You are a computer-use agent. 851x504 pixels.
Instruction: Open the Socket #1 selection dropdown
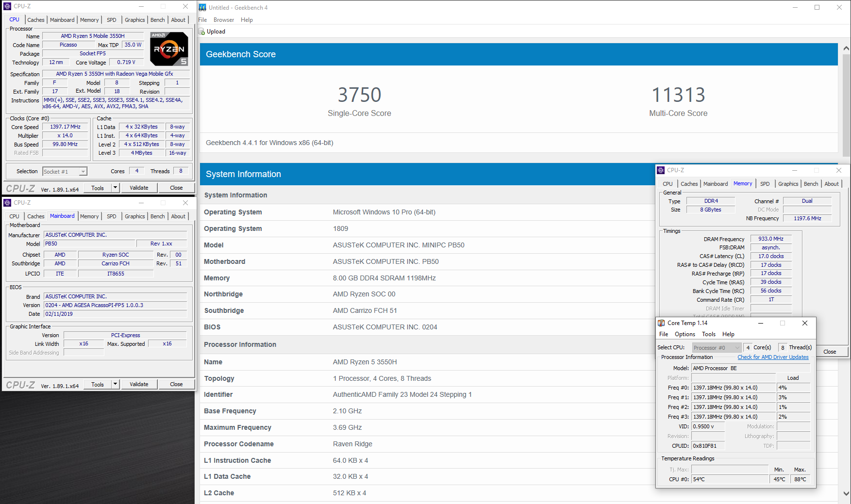(x=83, y=172)
